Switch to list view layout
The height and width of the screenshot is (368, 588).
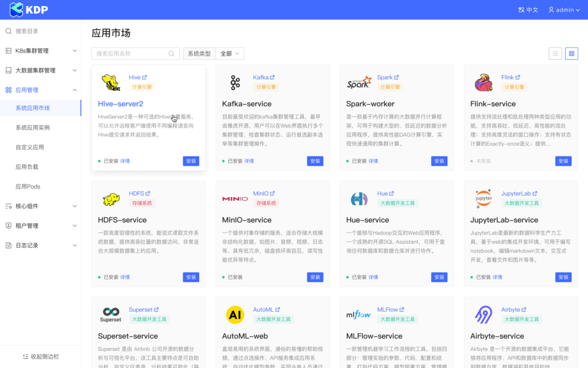click(x=555, y=53)
